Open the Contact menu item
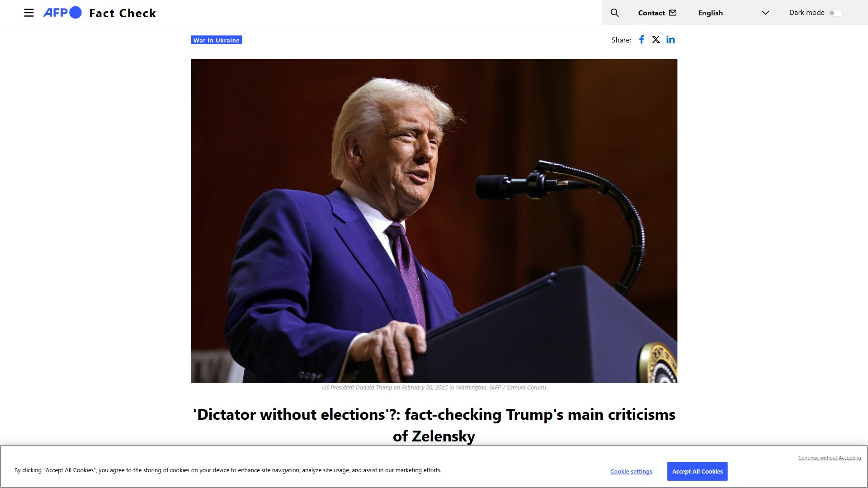The image size is (868, 488). pos(657,13)
